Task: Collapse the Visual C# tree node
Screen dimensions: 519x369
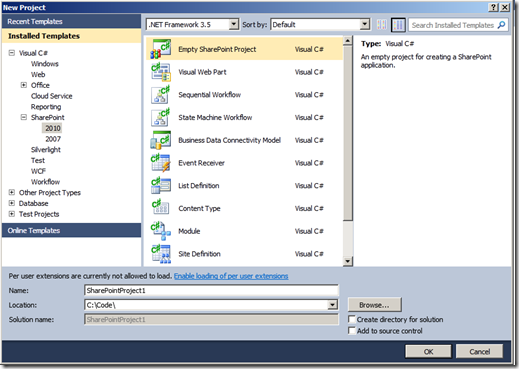Action: [12, 53]
